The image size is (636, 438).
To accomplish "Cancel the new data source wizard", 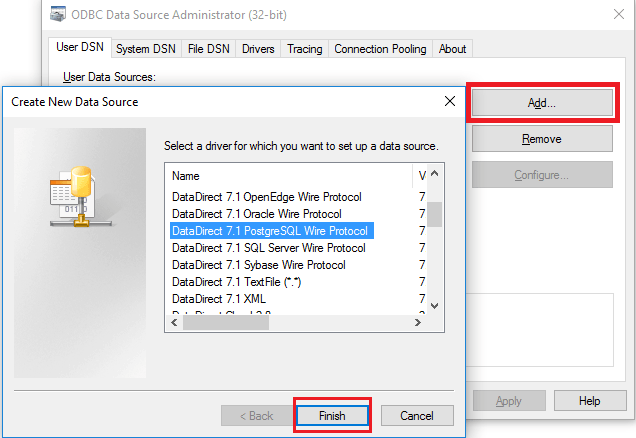I will pyautogui.click(x=416, y=415).
